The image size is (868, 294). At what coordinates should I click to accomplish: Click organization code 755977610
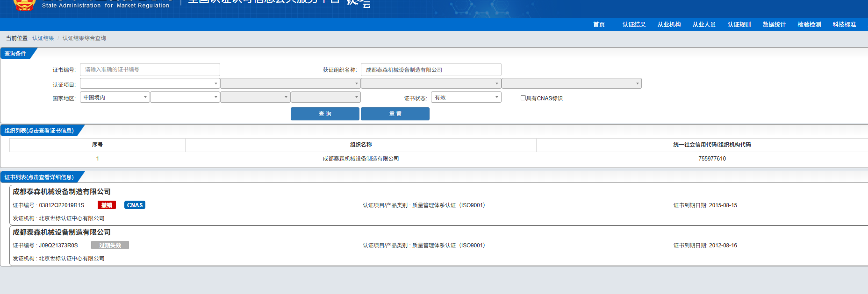(712, 159)
